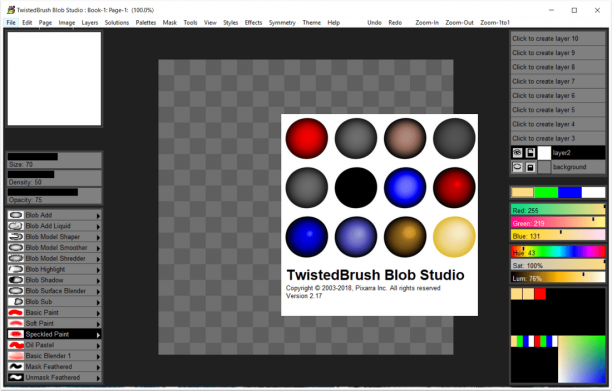Adjust the brush Density slider
The width and height of the screenshot is (612, 391).
point(54,178)
